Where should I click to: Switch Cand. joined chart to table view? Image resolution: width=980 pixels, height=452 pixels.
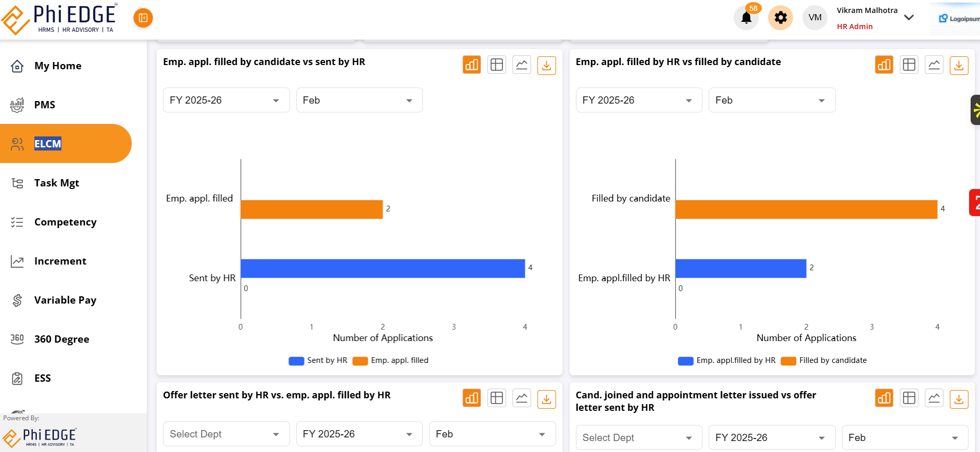click(x=909, y=398)
